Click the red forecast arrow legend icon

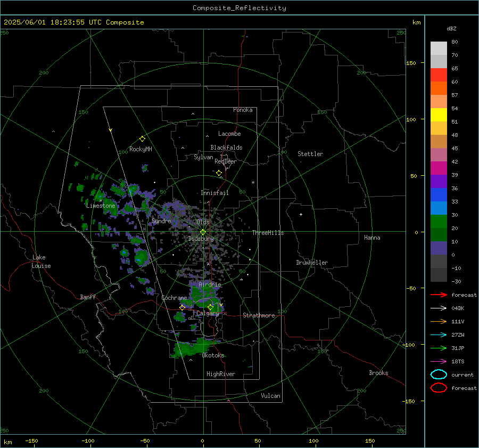tap(439, 295)
